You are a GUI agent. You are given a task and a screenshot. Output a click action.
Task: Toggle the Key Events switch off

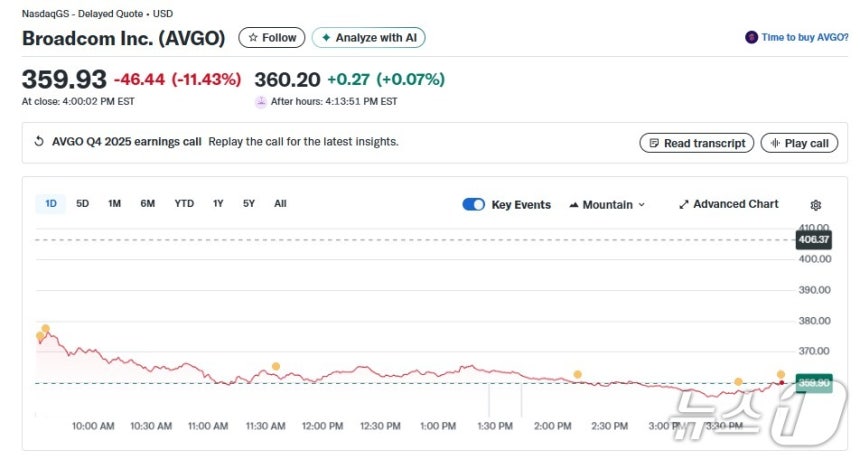pos(473,204)
